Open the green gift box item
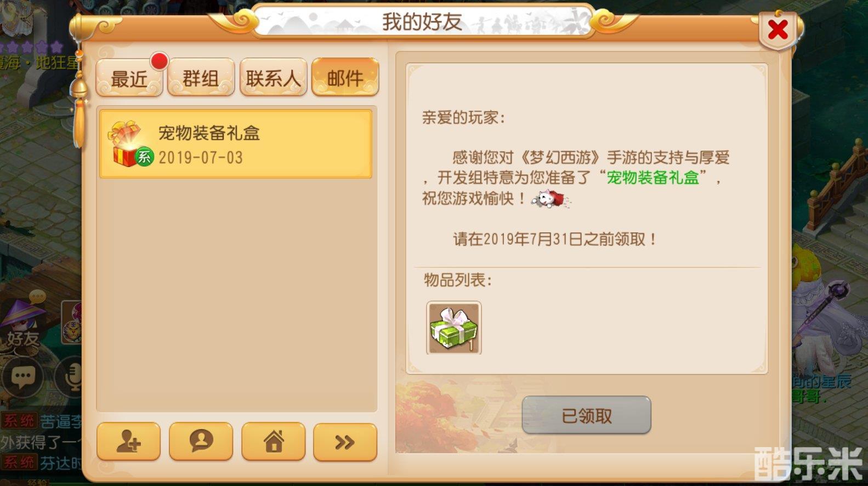Screen dimensions: 868x486 [454, 328]
